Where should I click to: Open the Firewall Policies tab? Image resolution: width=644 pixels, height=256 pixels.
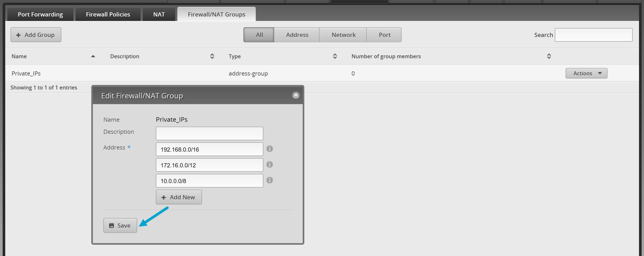click(x=108, y=14)
